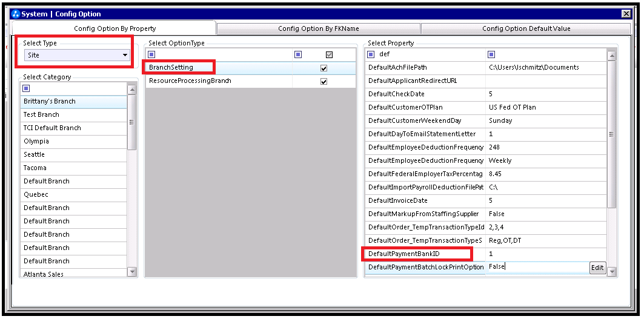Click the 248 value cell
Image resolution: width=644 pixels, height=319 pixels.
pos(546,147)
